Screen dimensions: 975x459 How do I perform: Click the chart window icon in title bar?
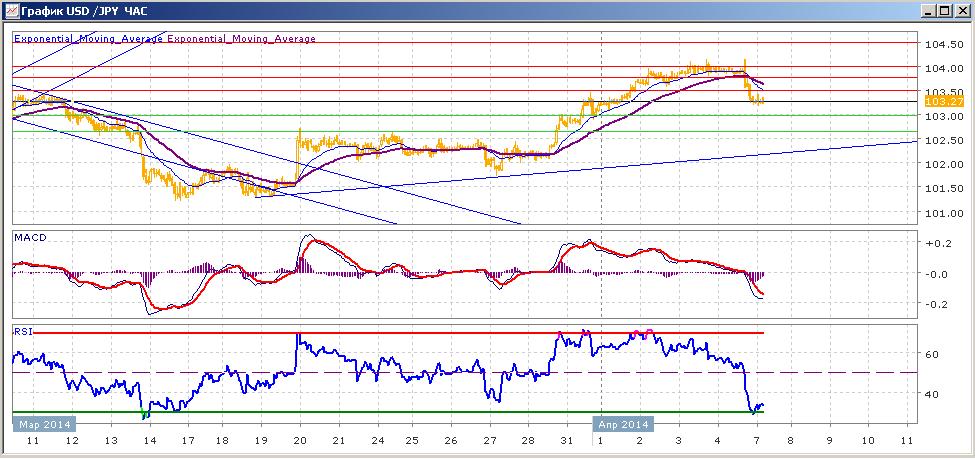(x=11, y=11)
